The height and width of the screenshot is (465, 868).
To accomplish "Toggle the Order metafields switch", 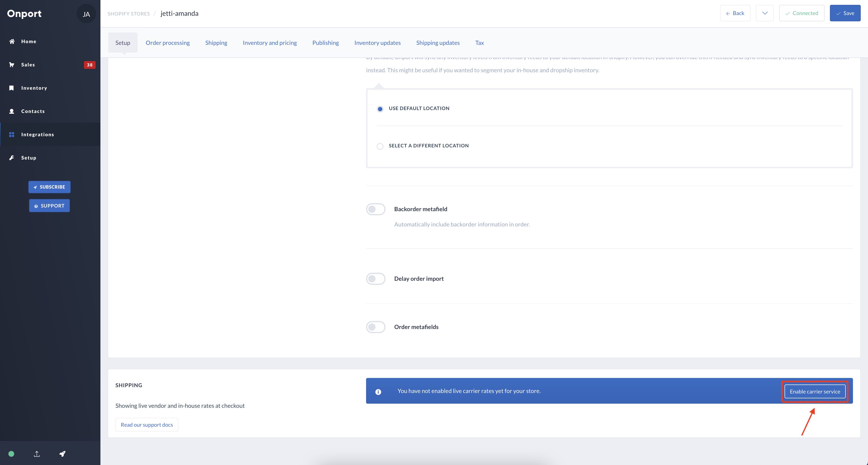I will 376,327.
